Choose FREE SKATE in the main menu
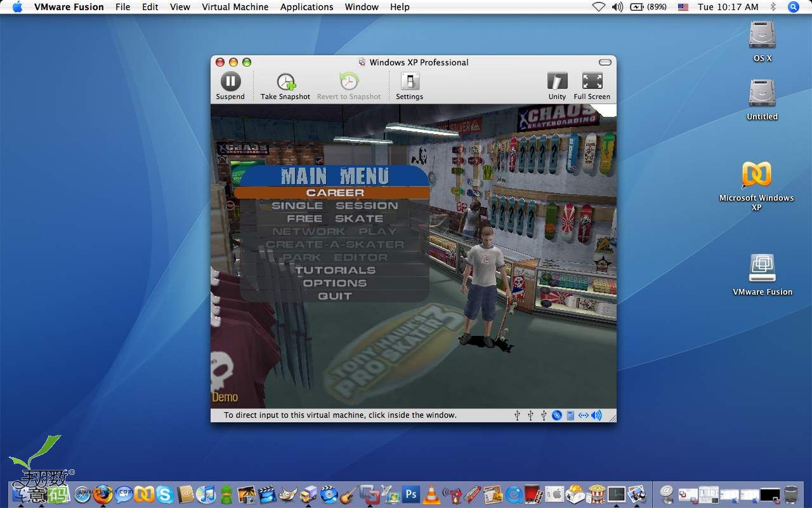The width and height of the screenshot is (812, 508). [334, 218]
